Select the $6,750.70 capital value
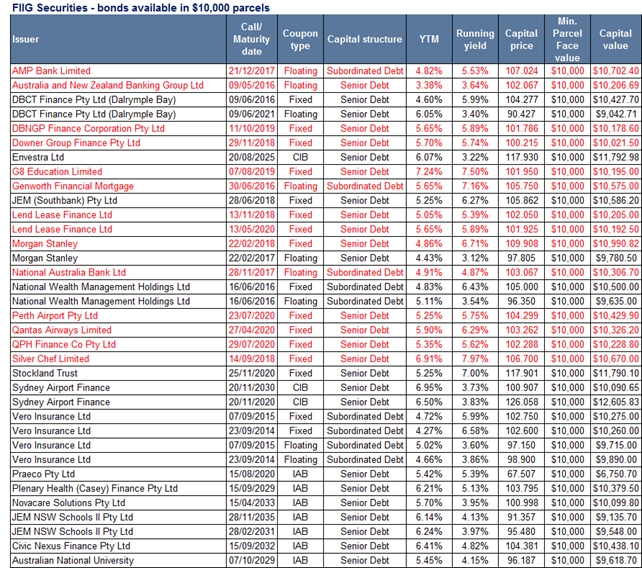 [x=616, y=474]
